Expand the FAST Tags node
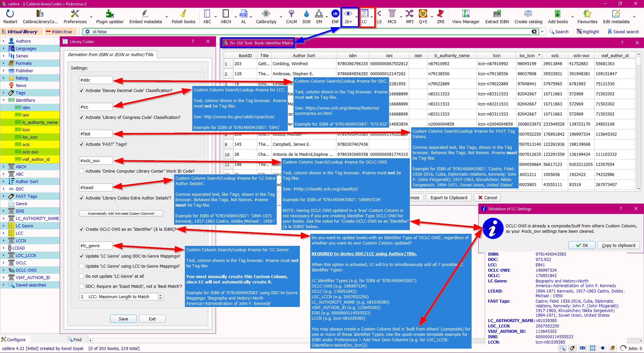Viewport: 644px width, 353px height. (x=4, y=196)
